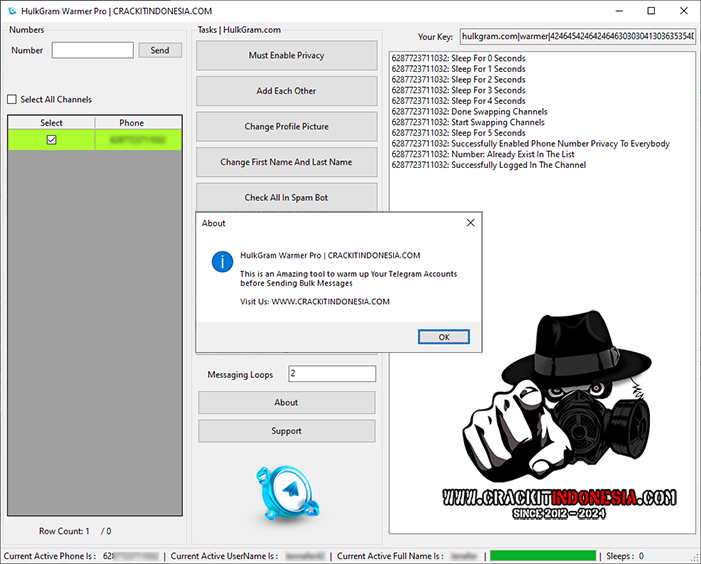Click the green progress bar in status bar
Viewport: 701px width, 564px height.
point(543,556)
